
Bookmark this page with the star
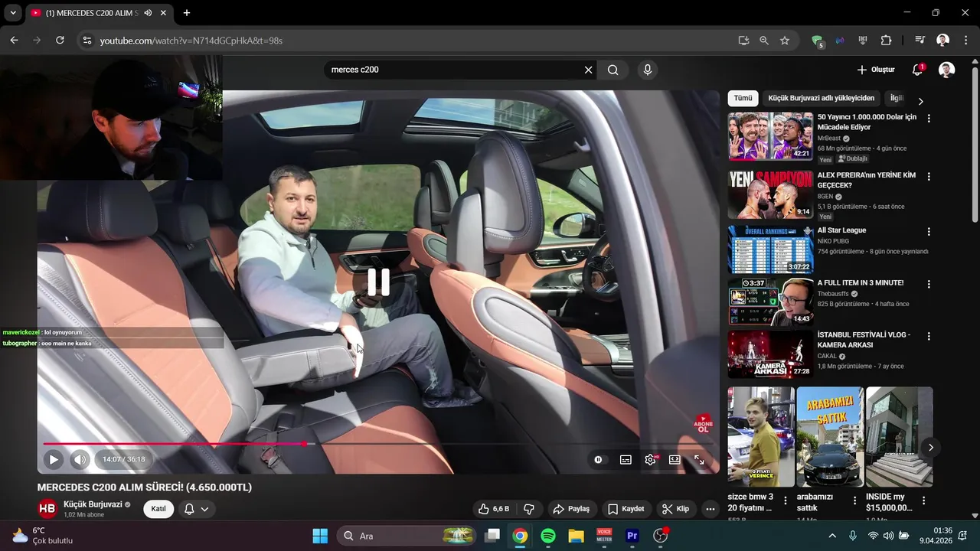pyautogui.click(x=785, y=41)
